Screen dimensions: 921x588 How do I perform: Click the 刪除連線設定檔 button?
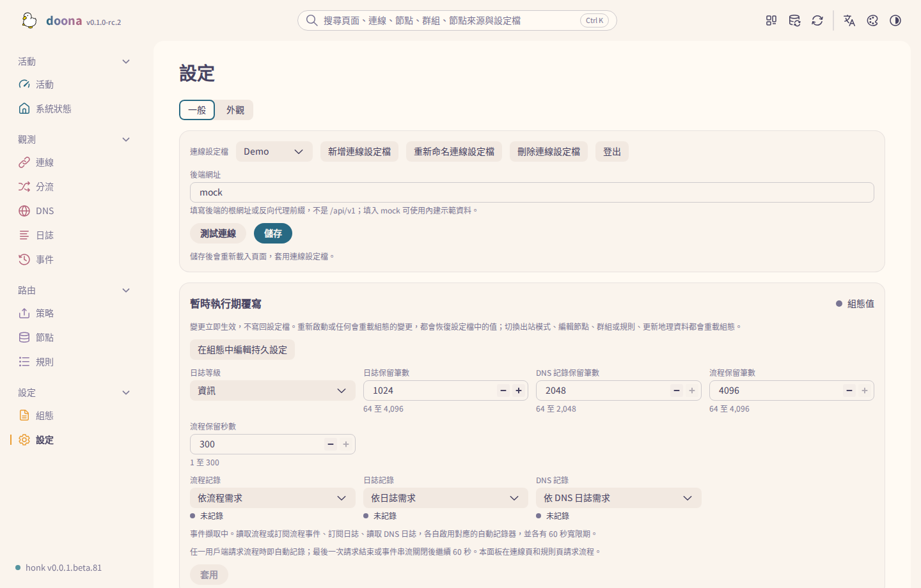pyautogui.click(x=549, y=151)
